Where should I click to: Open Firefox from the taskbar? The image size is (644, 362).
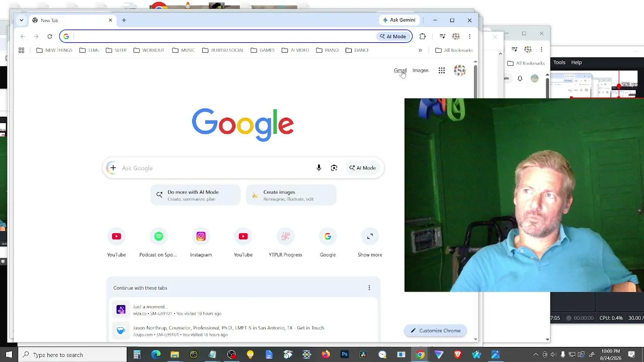(326, 354)
